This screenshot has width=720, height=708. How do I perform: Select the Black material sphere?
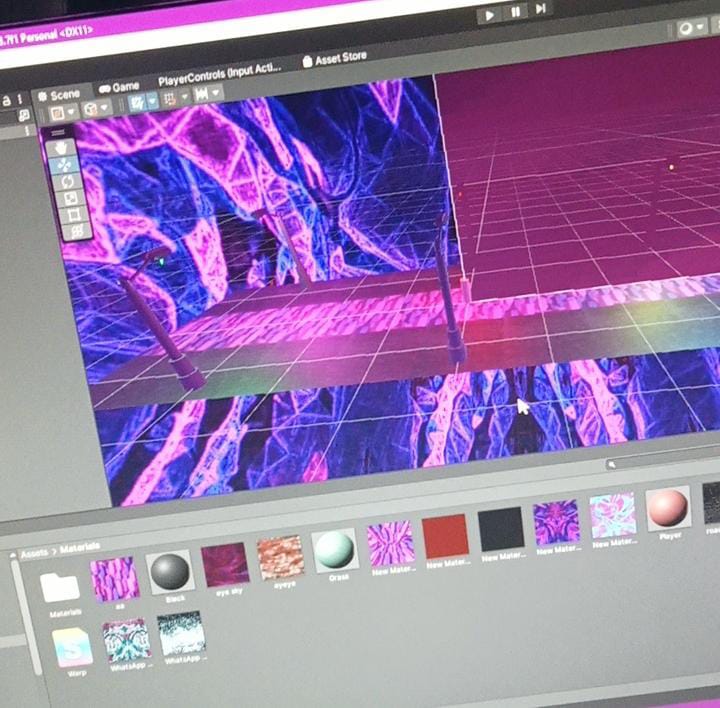coord(170,572)
